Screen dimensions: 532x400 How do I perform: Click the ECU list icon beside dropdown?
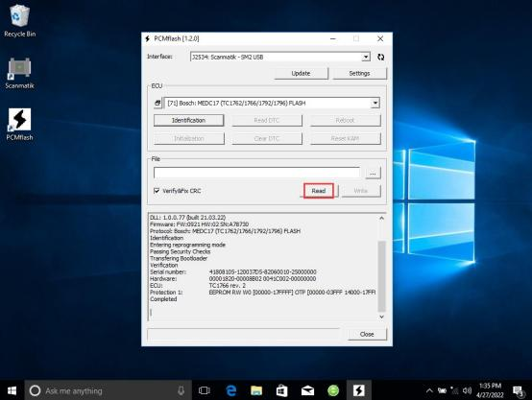coord(157,103)
